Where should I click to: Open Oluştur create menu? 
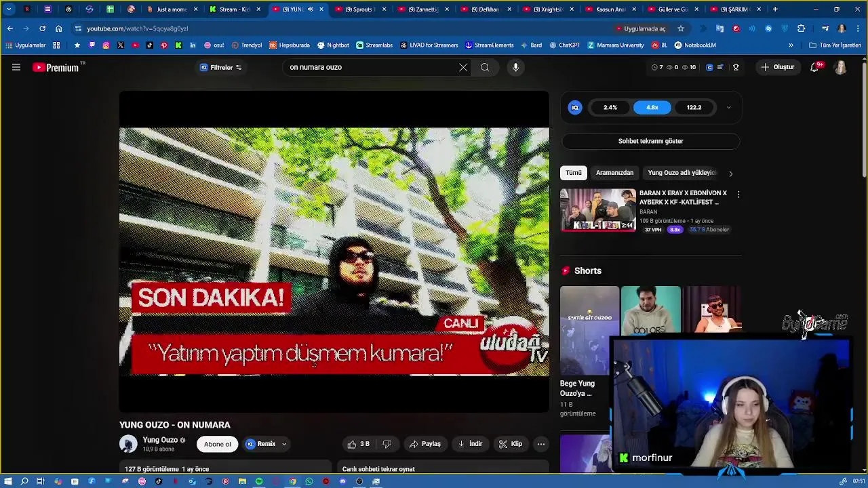pyautogui.click(x=777, y=67)
